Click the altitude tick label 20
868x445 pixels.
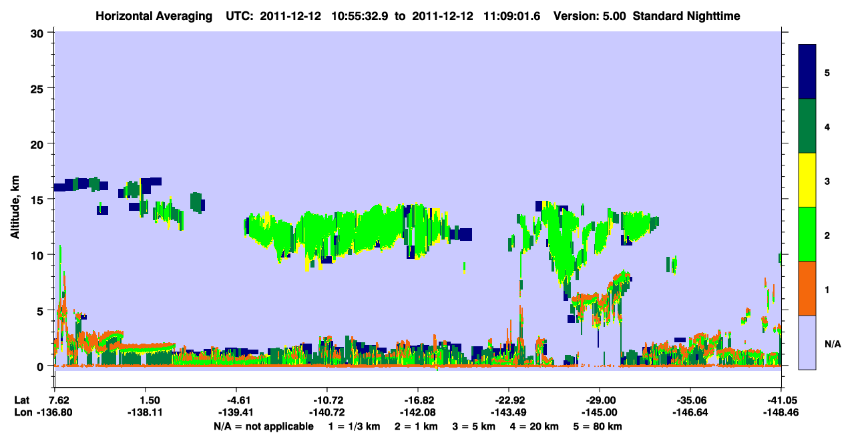click(39, 143)
